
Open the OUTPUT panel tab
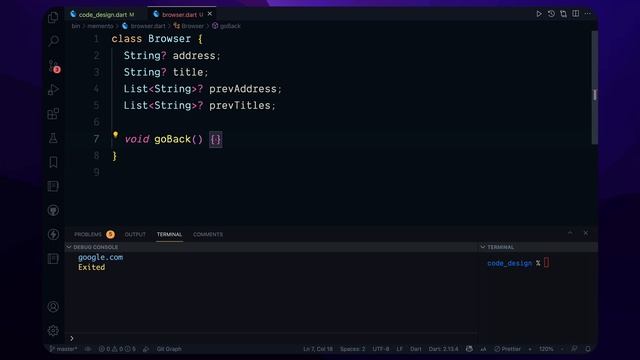coord(135,234)
